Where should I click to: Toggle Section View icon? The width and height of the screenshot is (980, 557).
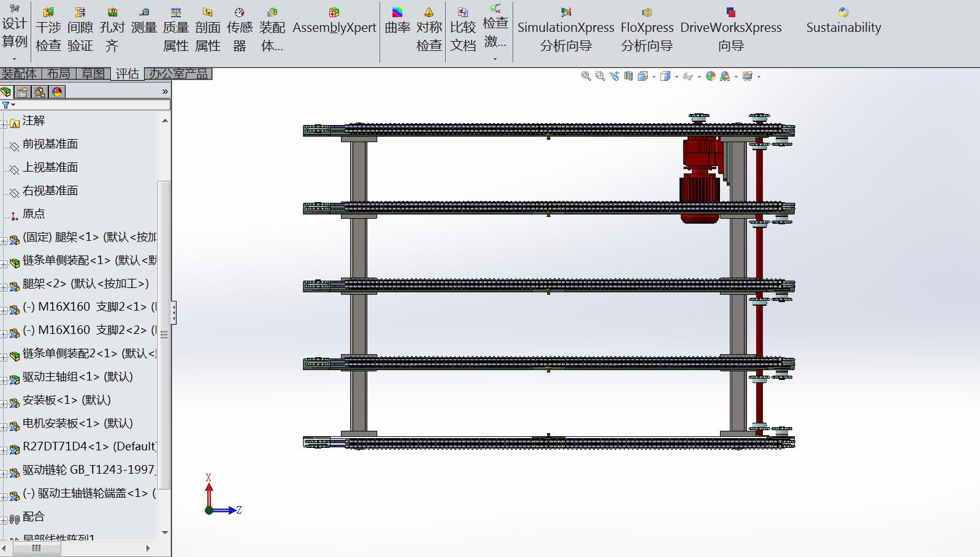pyautogui.click(x=628, y=76)
